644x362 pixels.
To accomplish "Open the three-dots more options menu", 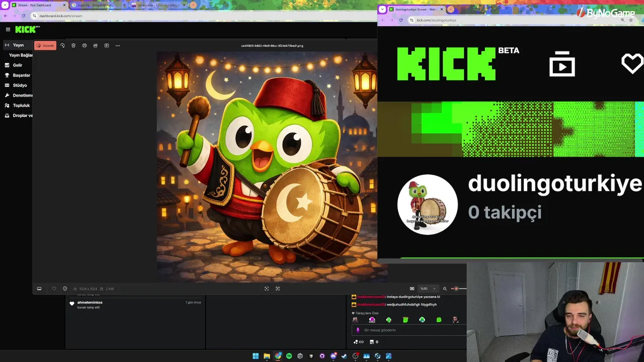I will coord(118,45).
